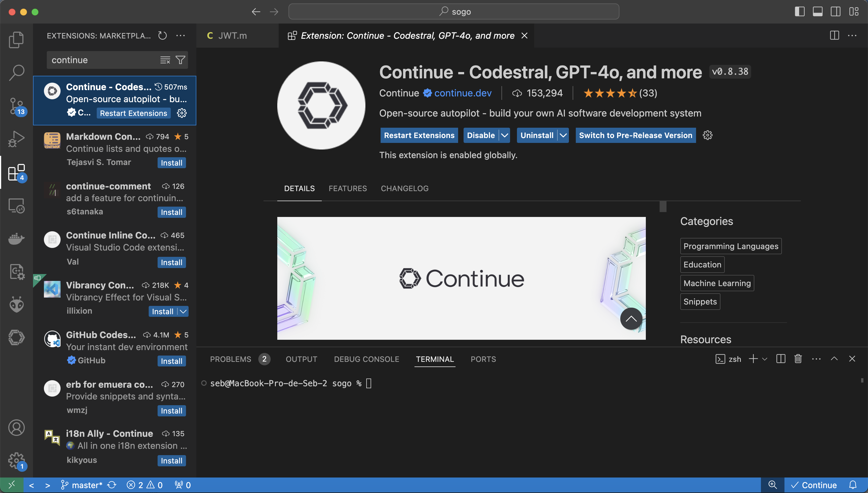Toggle secondary side bar visibility

pos(836,11)
